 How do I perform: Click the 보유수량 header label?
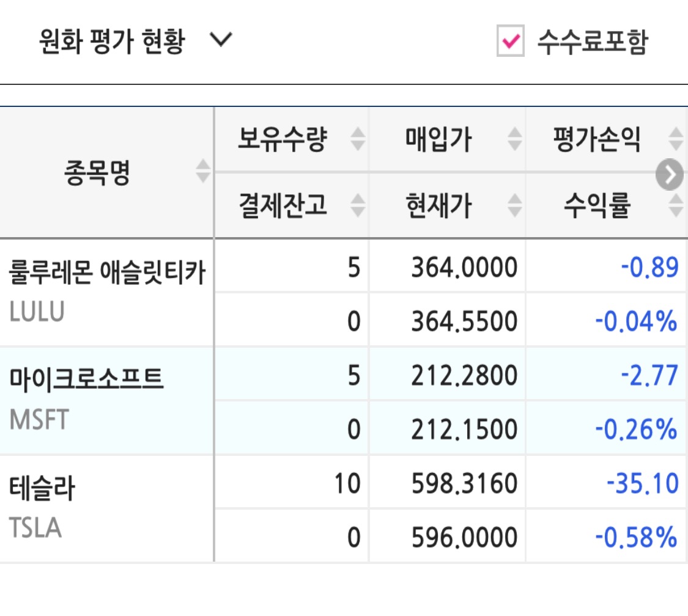(282, 139)
